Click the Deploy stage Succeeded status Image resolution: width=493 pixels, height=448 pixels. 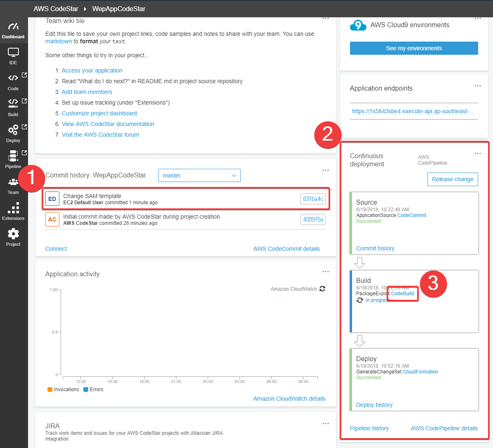369,377
